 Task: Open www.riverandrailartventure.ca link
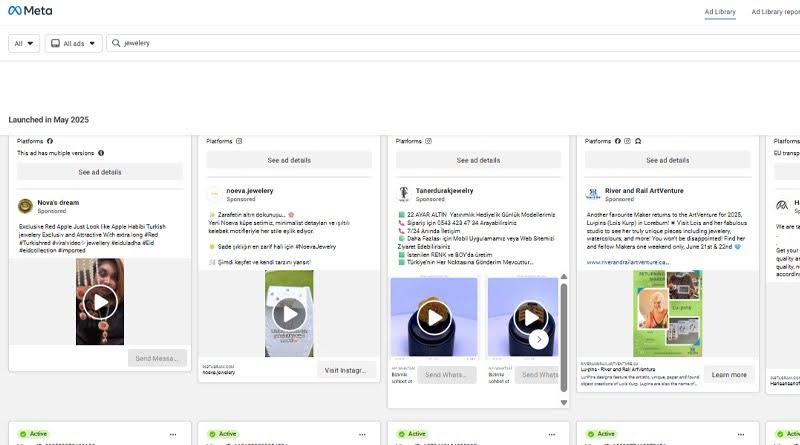(628, 262)
